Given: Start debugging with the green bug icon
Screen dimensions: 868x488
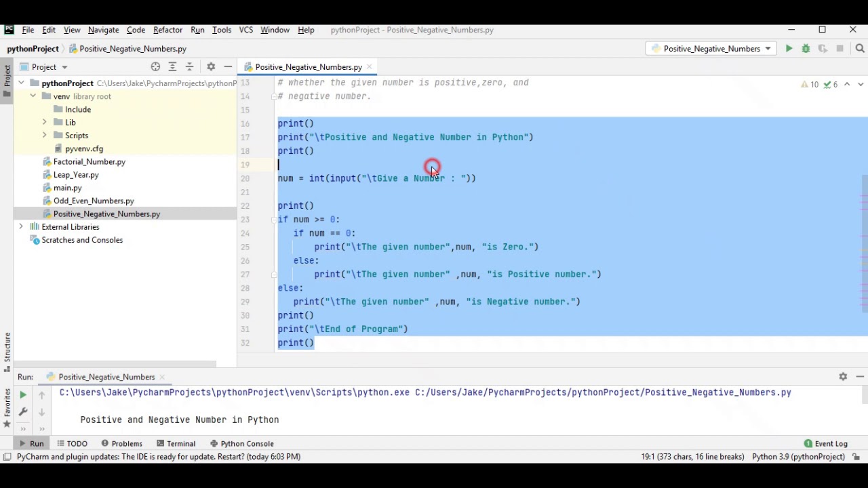Looking at the screenshot, I should (x=806, y=49).
